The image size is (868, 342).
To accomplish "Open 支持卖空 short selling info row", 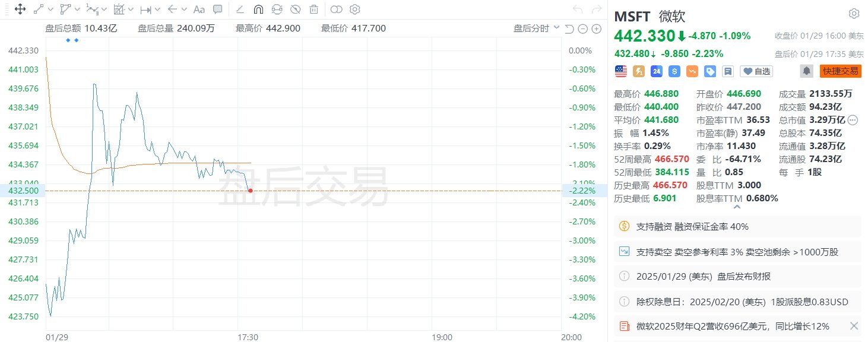I will click(x=737, y=252).
